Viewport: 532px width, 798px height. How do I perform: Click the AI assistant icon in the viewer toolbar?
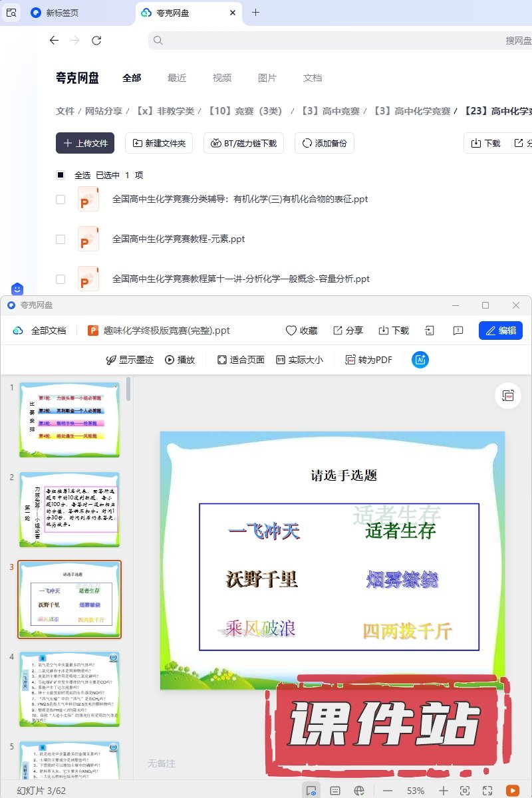pos(420,360)
